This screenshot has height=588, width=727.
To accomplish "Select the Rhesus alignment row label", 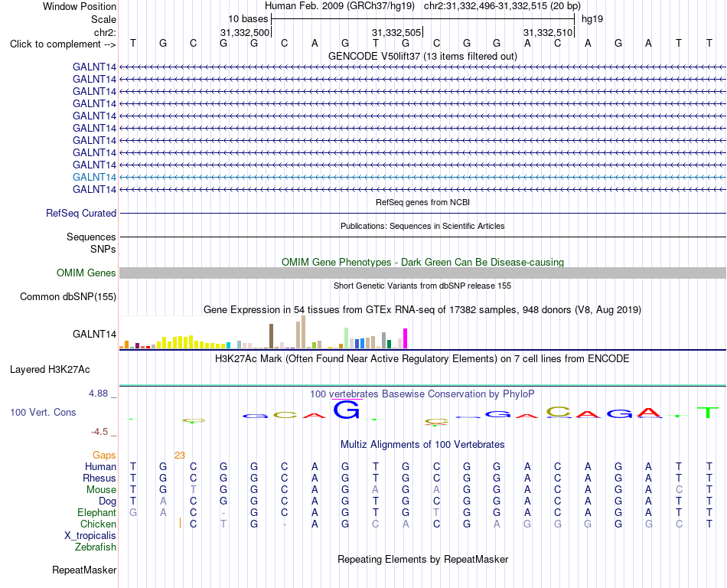I will point(99,478).
